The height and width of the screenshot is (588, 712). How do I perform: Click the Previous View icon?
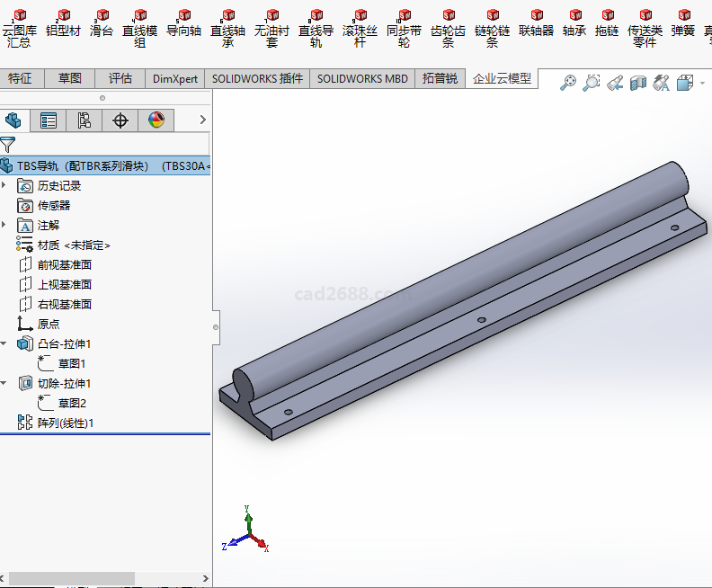pos(615,84)
